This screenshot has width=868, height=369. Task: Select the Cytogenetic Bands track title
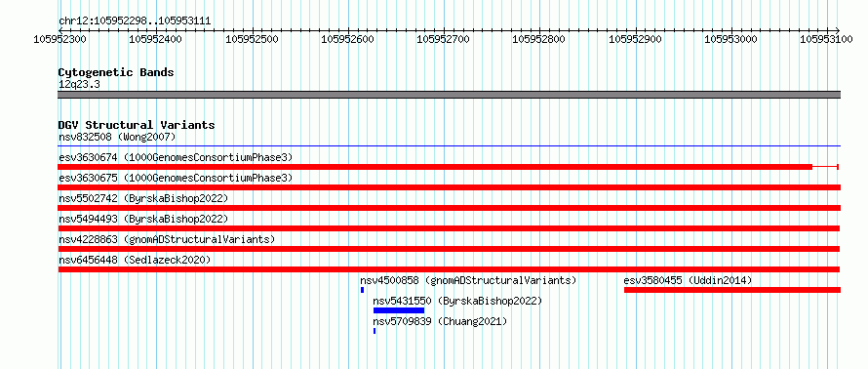tap(116, 72)
